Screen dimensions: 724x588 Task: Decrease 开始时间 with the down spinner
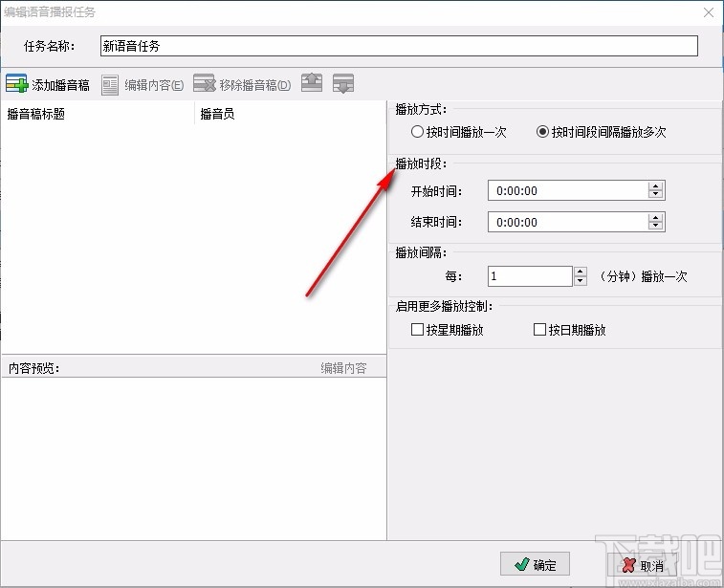tap(656, 194)
